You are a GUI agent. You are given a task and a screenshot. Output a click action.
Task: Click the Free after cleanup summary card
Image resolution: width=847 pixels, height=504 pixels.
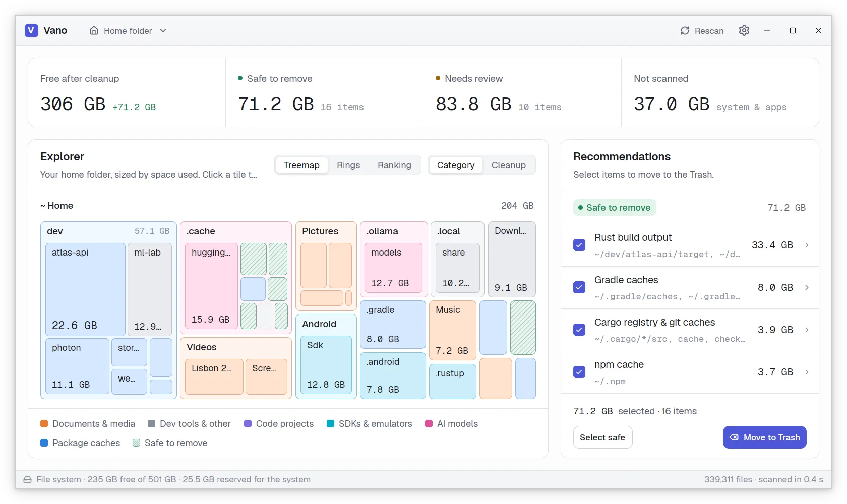click(x=127, y=92)
